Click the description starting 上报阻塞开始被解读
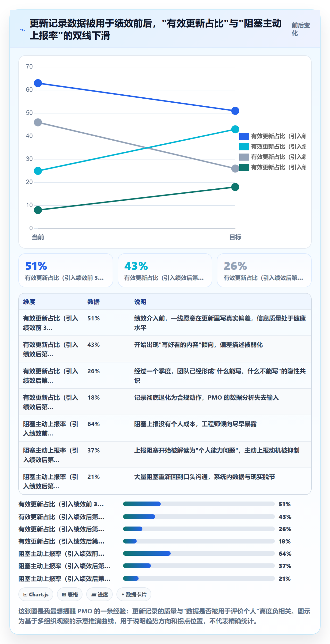The image size is (330, 644). 216,450
